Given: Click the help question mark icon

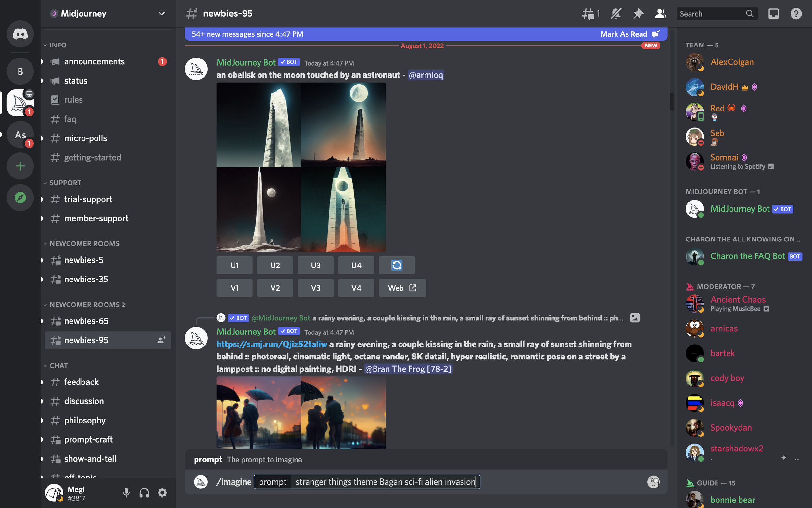Looking at the screenshot, I should pos(796,14).
